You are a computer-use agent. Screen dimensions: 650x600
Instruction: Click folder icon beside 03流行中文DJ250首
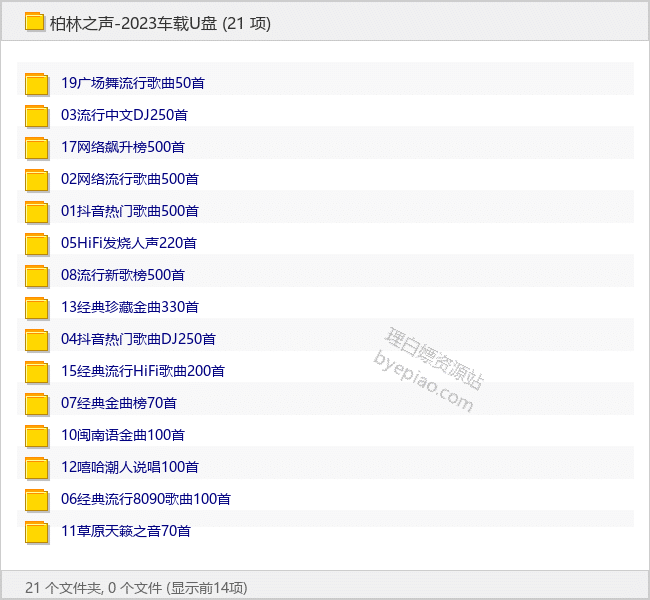pos(37,116)
